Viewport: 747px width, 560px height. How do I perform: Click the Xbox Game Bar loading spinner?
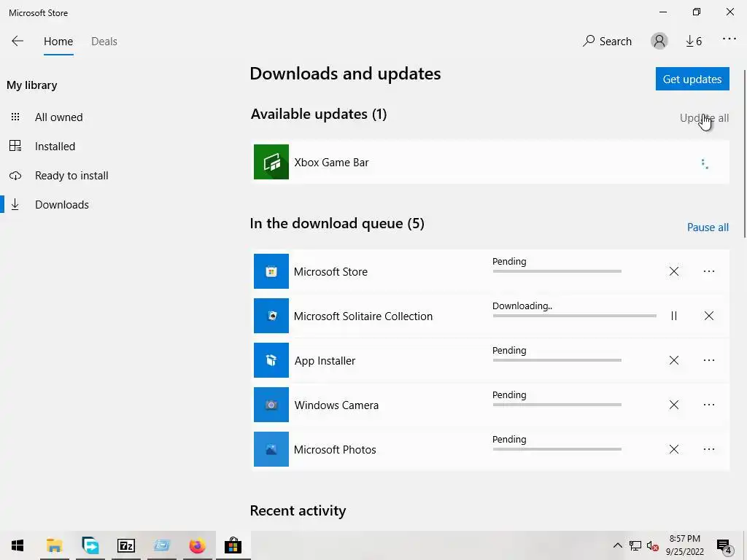click(x=705, y=164)
